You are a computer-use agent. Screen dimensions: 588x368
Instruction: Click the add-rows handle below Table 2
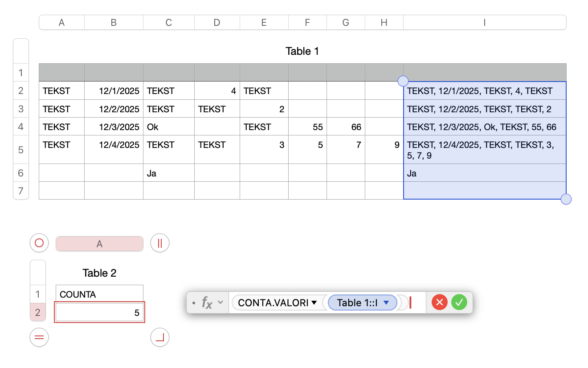pyautogui.click(x=39, y=337)
